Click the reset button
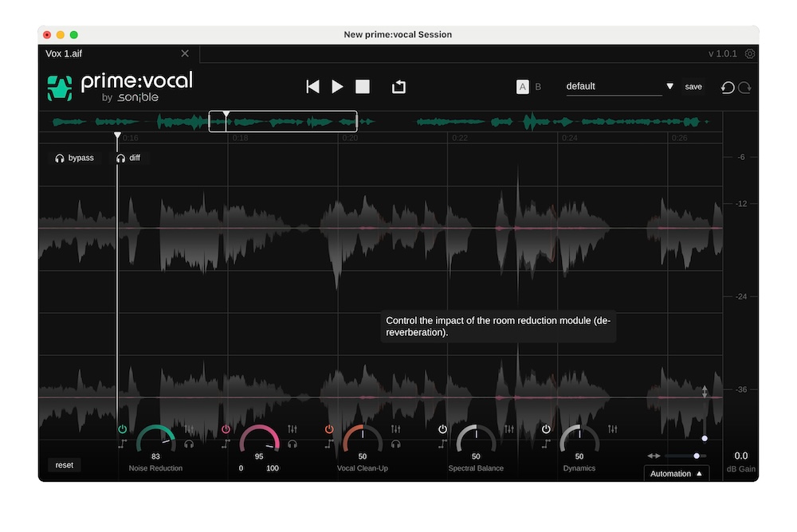This screenshot has width=797, height=532. pos(64,464)
